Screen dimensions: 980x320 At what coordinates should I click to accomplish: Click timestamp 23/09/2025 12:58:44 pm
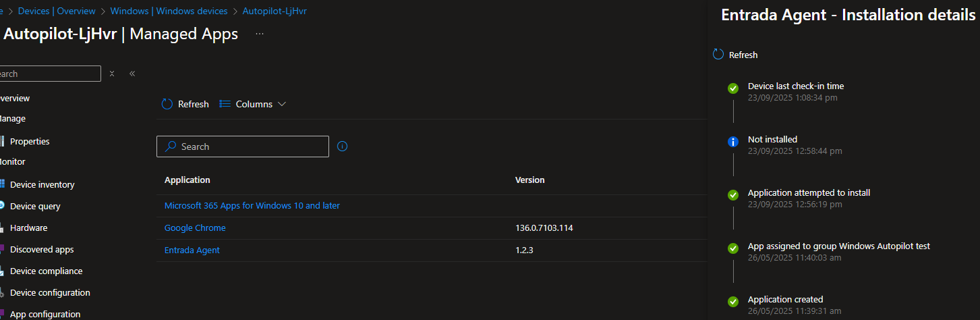[795, 151]
